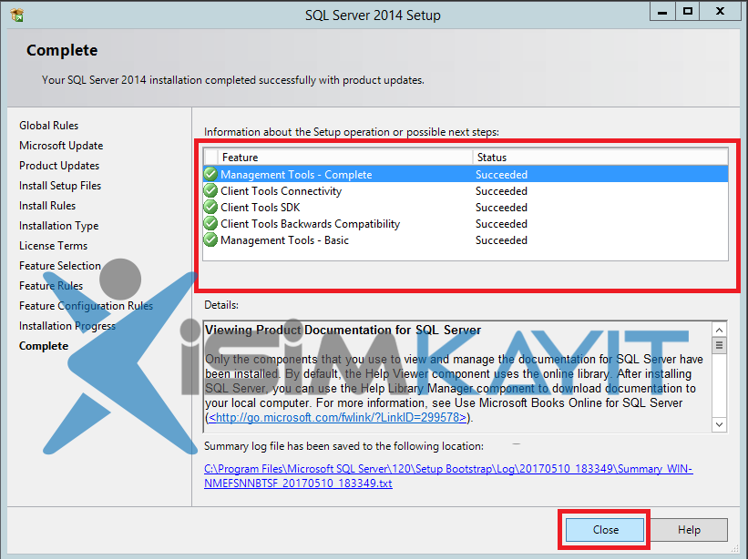Image resolution: width=748 pixels, height=560 pixels.
Task: Click green check icon beside Management Tools - Basic
Action: click(x=210, y=239)
